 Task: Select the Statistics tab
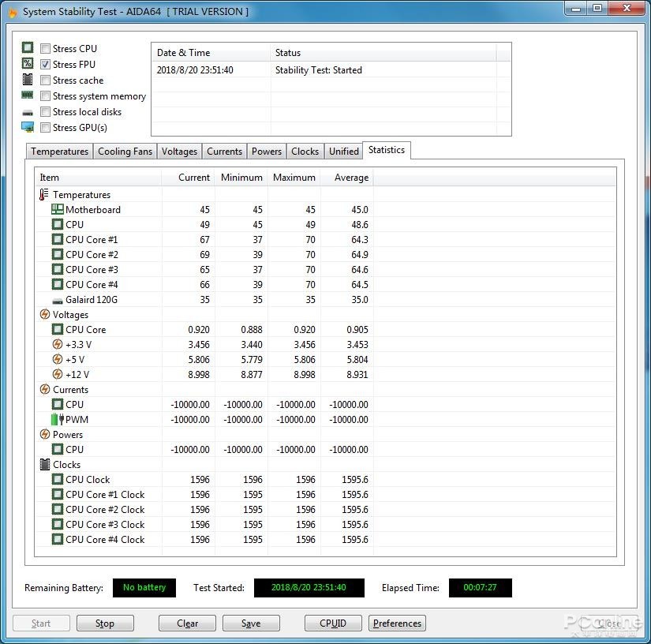tap(387, 150)
